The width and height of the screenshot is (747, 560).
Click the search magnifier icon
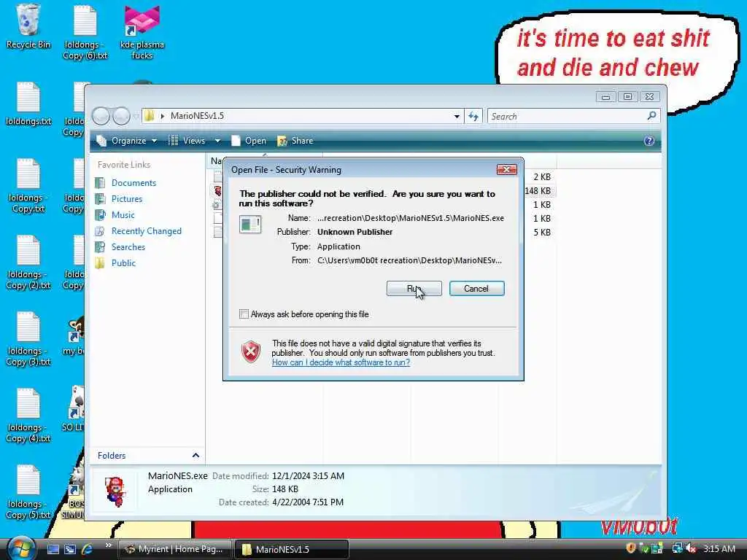pyautogui.click(x=651, y=116)
